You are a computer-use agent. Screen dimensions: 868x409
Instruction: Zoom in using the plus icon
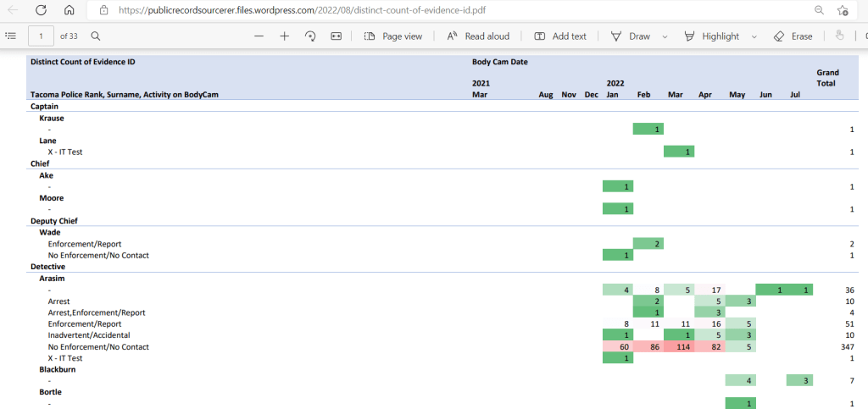pyautogui.click(x=285, y=36)
